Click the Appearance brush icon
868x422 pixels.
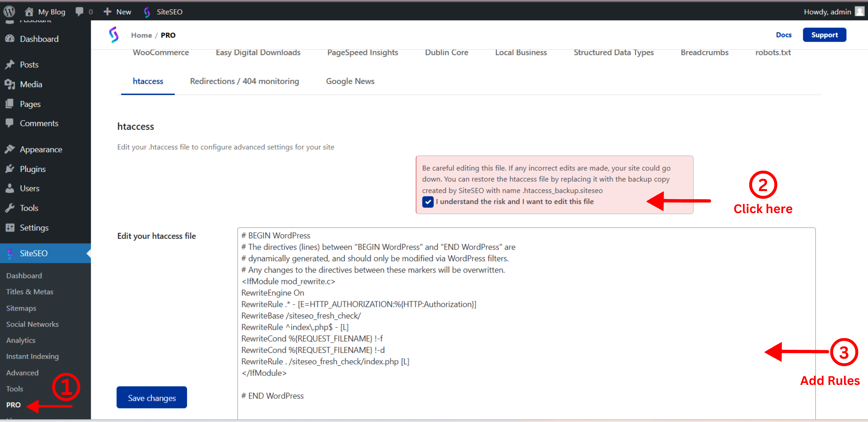pyautogui.click(x=10, y=149)
